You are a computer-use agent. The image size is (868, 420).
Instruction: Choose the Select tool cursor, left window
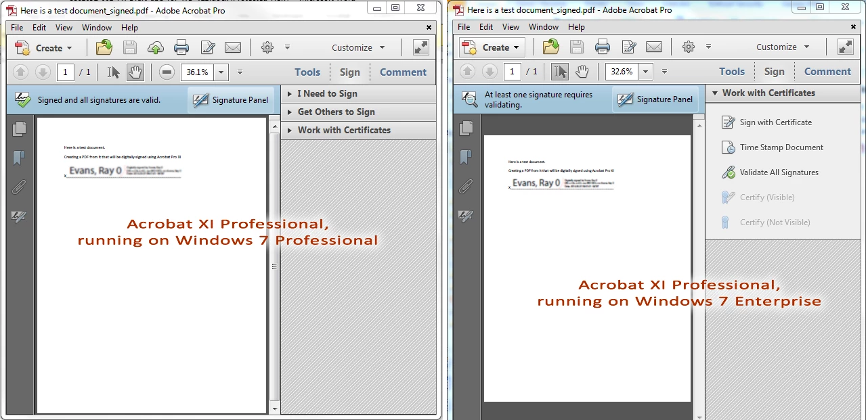tap(113, 72)
